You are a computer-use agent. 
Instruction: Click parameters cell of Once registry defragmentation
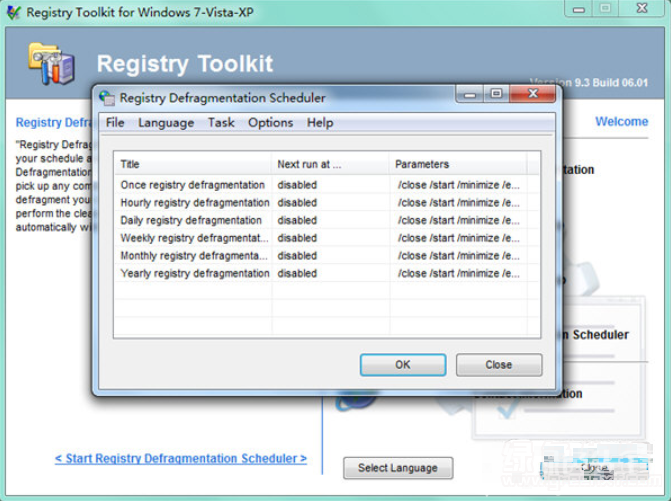[458, 185]
